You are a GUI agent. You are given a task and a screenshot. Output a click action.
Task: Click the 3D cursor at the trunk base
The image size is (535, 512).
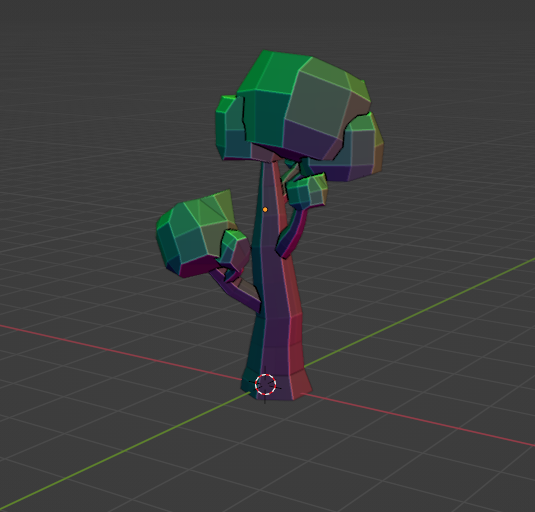pyautogui.click(x=265, y=384)
